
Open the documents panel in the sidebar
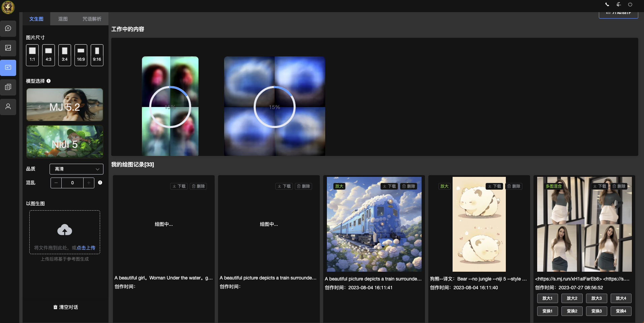coord(8,87)
